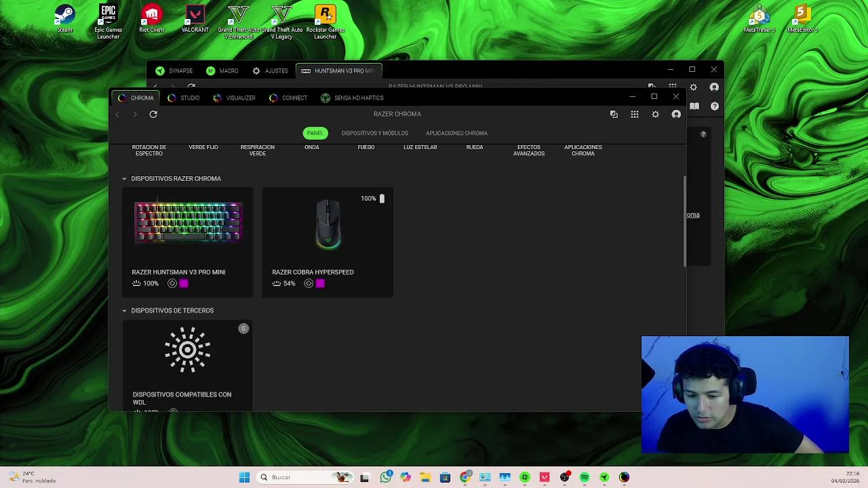Open the Epic Games Launcher shortcut
The image size is (868, 488).
(108, 21)
